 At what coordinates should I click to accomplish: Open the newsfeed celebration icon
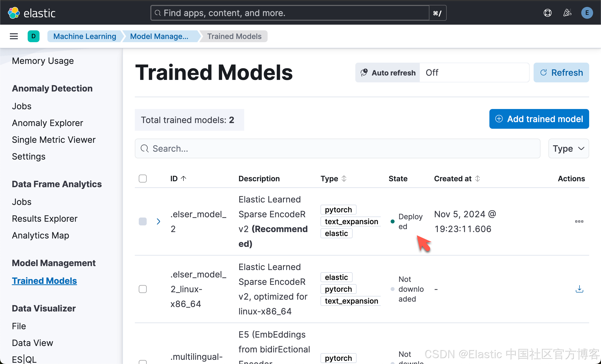[x=567, y=13]
